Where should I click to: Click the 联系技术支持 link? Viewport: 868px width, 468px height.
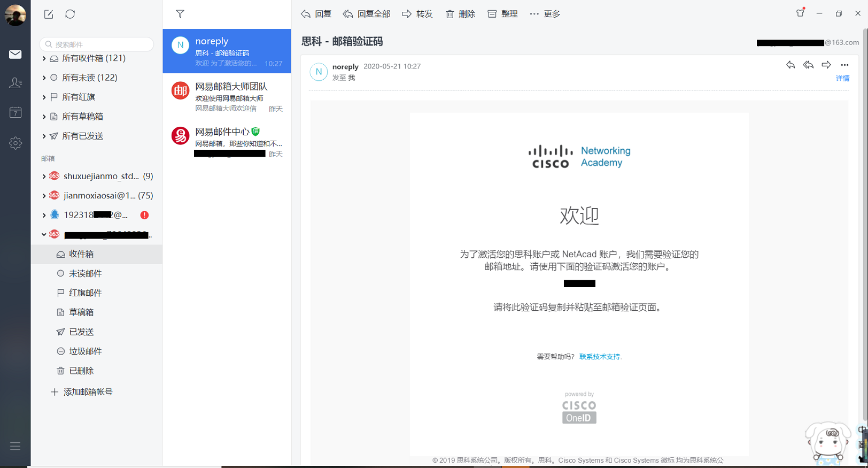coord(600,357)
